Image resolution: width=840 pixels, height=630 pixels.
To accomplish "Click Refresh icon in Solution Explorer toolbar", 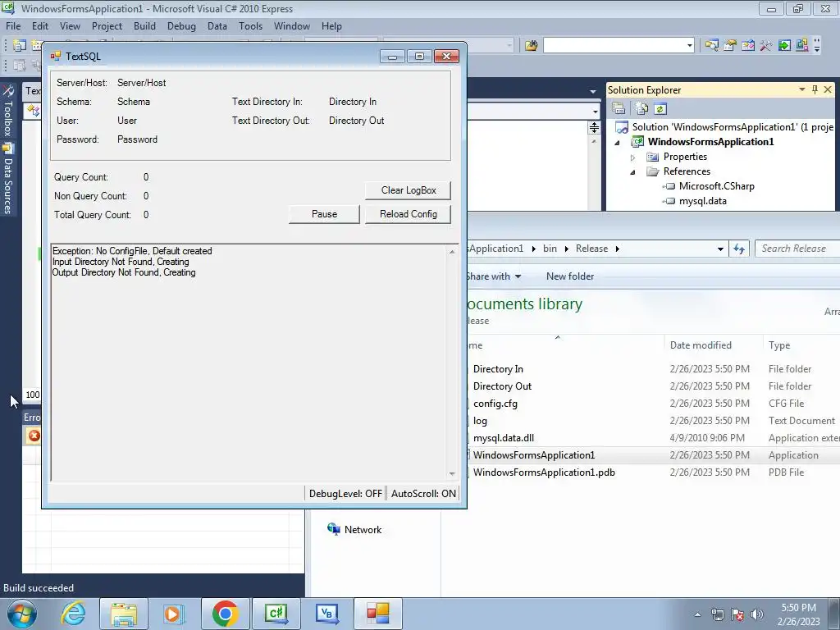I will pos(660,109).
